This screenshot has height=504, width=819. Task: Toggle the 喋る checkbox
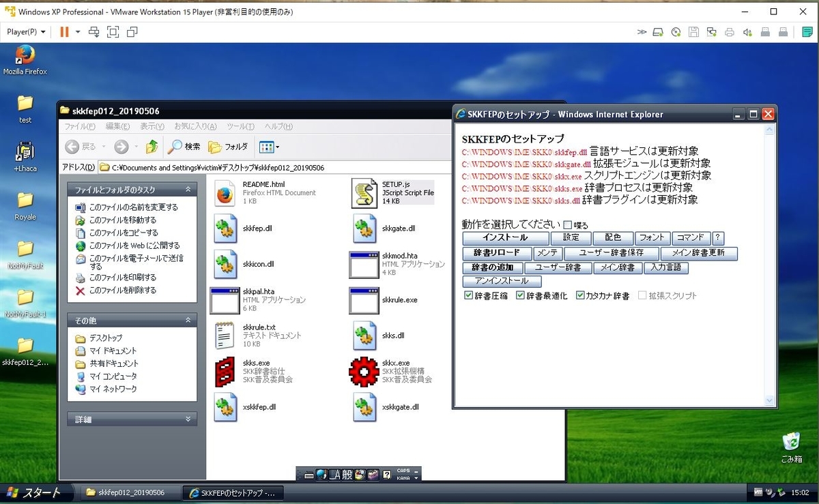(x=567, y=224)
